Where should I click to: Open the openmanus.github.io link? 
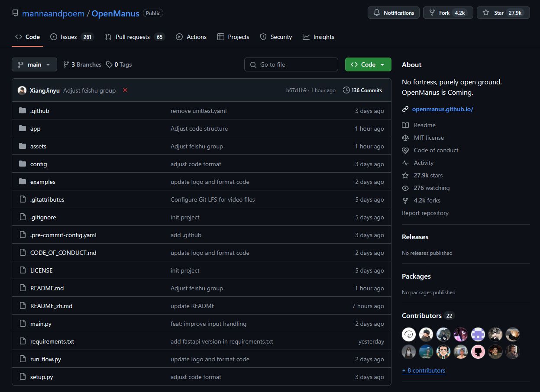pos(443,109)
